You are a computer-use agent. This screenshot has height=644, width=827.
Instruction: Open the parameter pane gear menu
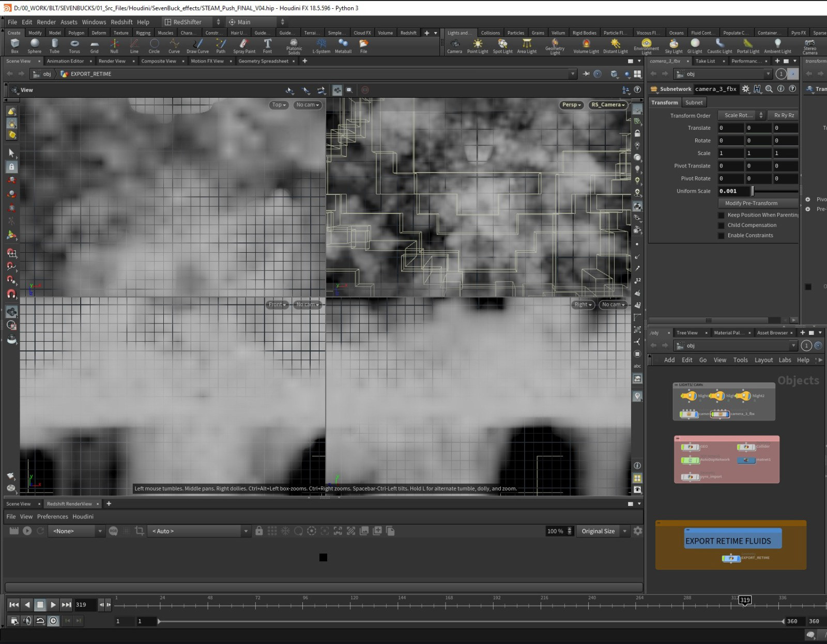[745, 89]
